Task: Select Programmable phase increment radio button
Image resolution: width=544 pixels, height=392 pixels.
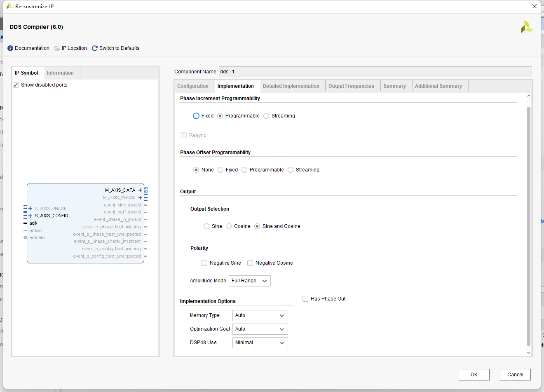Action: click(220, 116)
